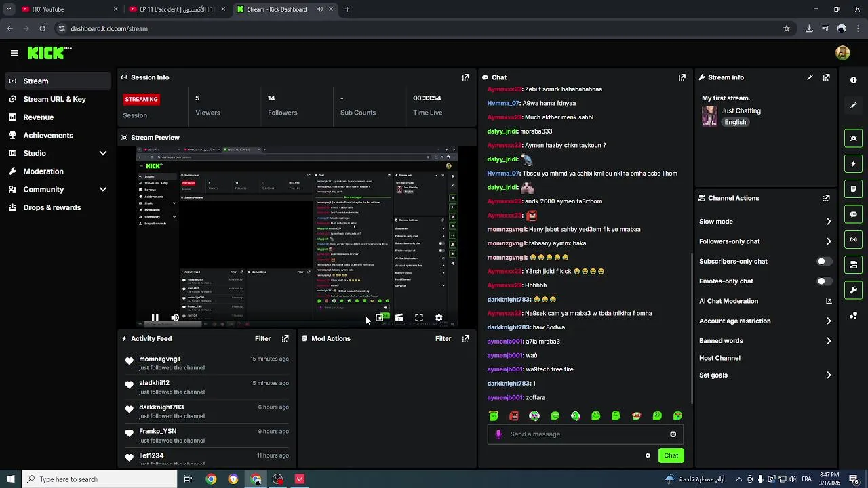Click username momnzgvng1 in the Activity Feed
This screenshot has height=488, width=868.
click(159, 359)
